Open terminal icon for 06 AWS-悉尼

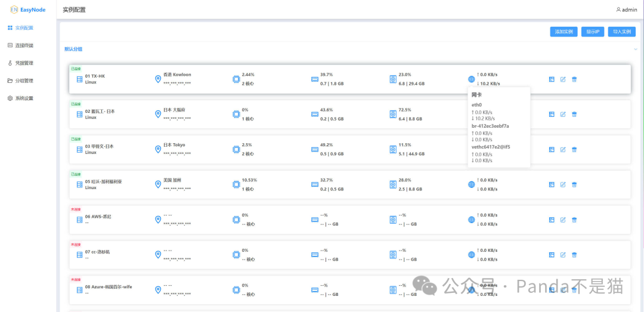(x=552, y=220)
